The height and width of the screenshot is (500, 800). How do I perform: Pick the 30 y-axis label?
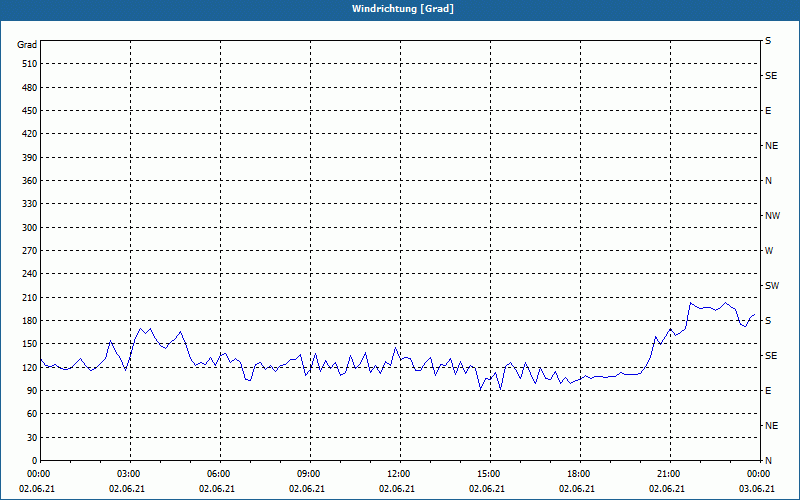tap(32, 438)
